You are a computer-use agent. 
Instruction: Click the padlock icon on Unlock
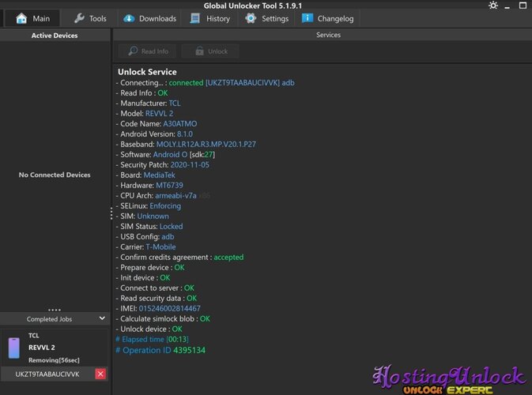pyautogui.click(x=199, y=51)
